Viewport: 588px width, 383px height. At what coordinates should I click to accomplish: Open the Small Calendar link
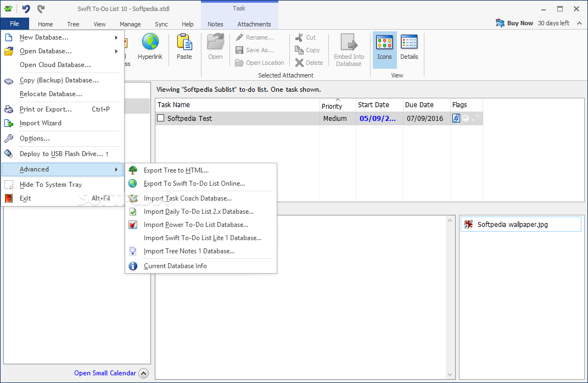point(105,373)
